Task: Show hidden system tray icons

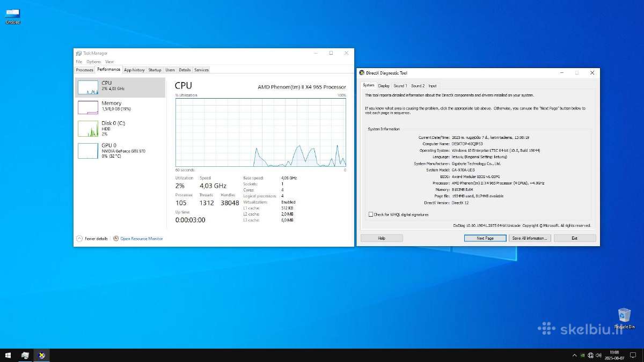Action: pos(575,355)
